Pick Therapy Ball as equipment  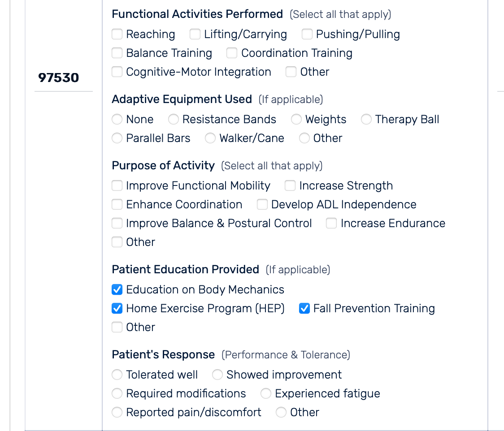click(x=366, y=120)
